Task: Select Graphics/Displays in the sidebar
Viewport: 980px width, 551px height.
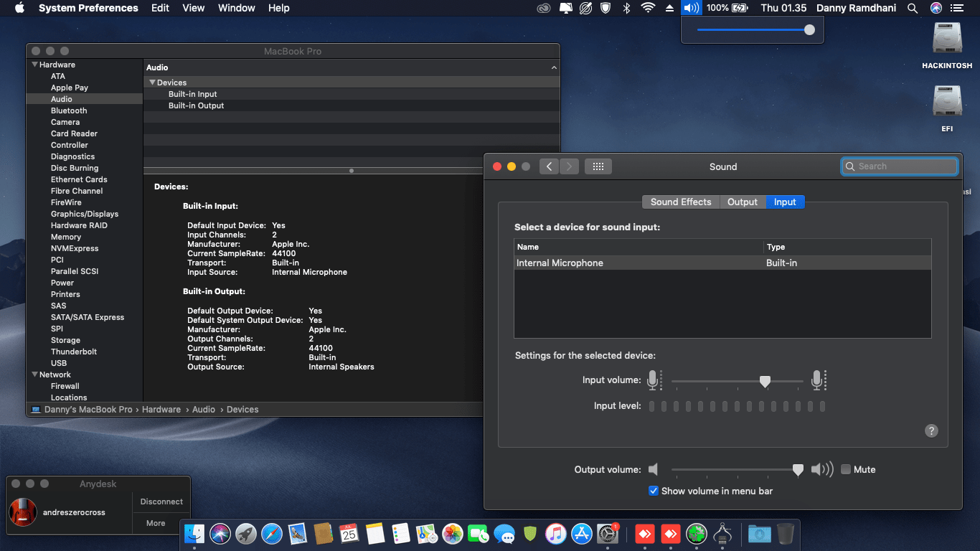Action: (85, 214)
